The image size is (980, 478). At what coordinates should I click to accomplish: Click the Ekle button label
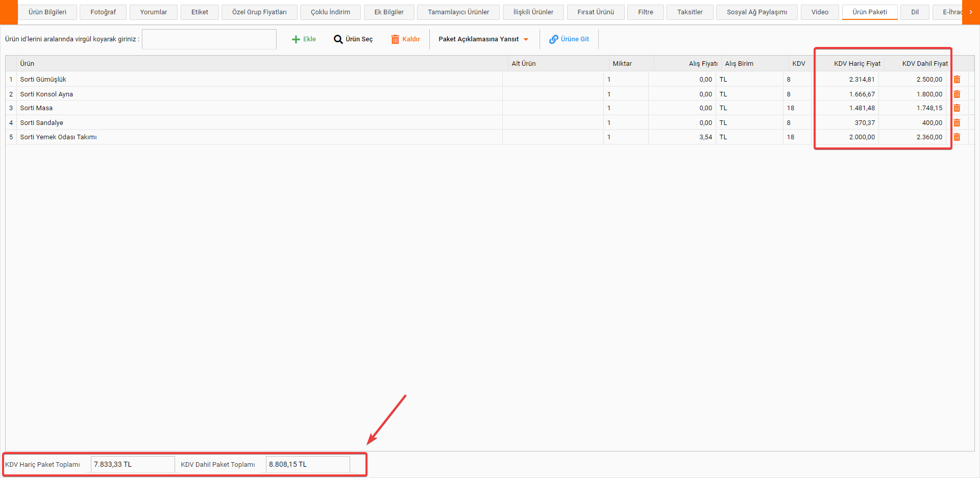pyautogui.click(x=309, y=39)
